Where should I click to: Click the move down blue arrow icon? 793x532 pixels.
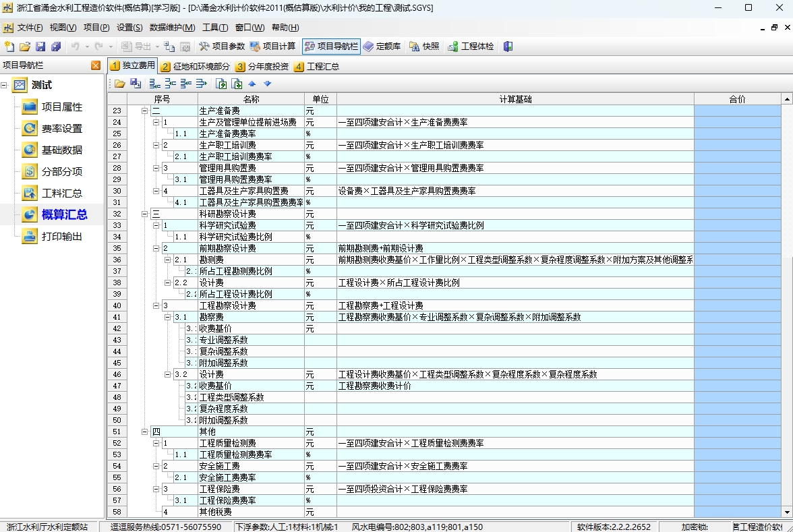268,84
